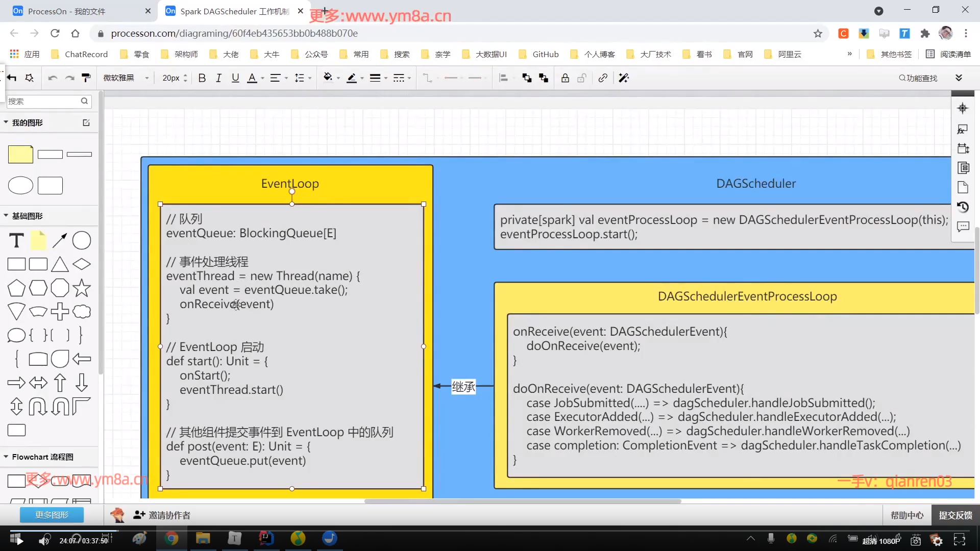Image resolution: width=980 pixels, height=551 pixels.
Task: Click the navigation compass icon in right panel
Action: coord(963,108)
